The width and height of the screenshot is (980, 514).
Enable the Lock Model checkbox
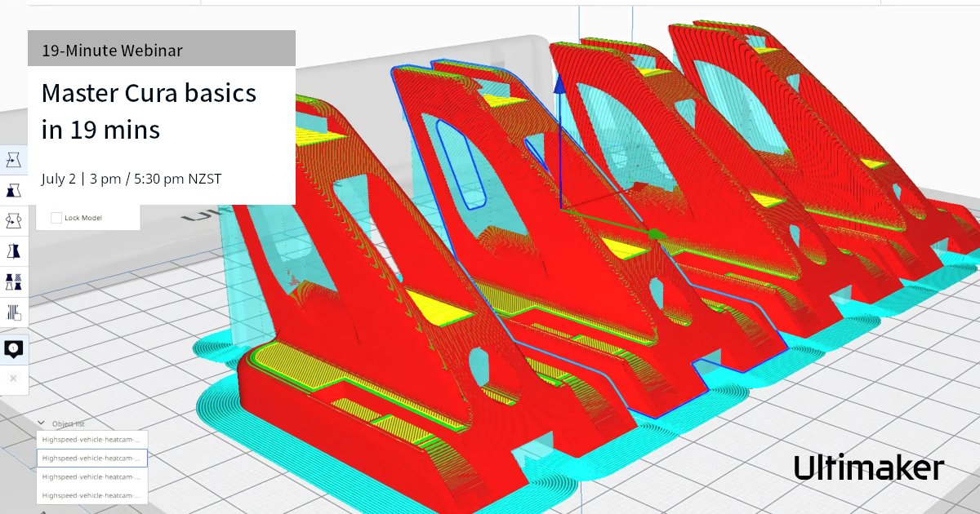click(x=56, y=218)
